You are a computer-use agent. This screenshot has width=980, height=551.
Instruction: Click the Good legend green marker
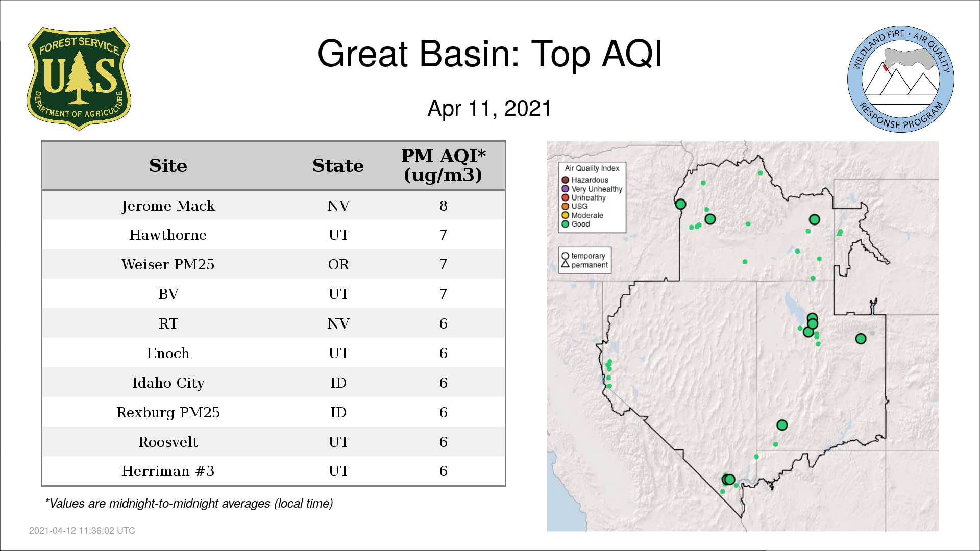pos(565,224)
